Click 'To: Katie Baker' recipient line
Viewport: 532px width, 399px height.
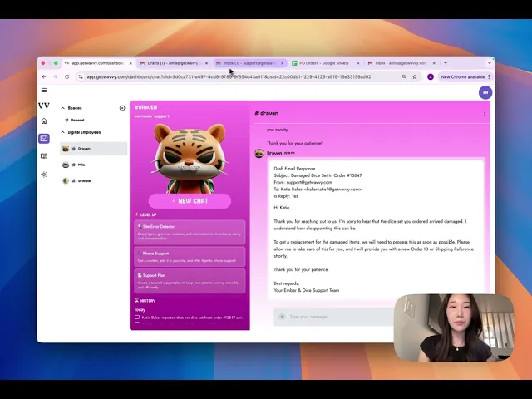click(x=318, y=190)
